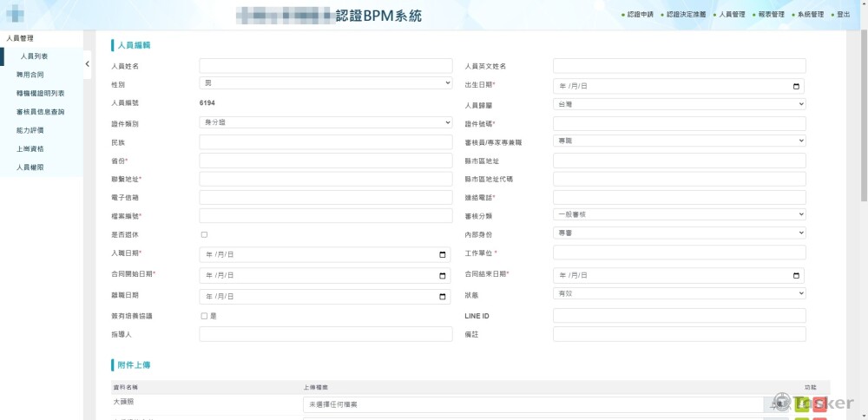Image resolution: width=868 pixels, height=420 pixels.
Task: Open the 離職日期 calendar picker icon
Action: pos(443,296)
